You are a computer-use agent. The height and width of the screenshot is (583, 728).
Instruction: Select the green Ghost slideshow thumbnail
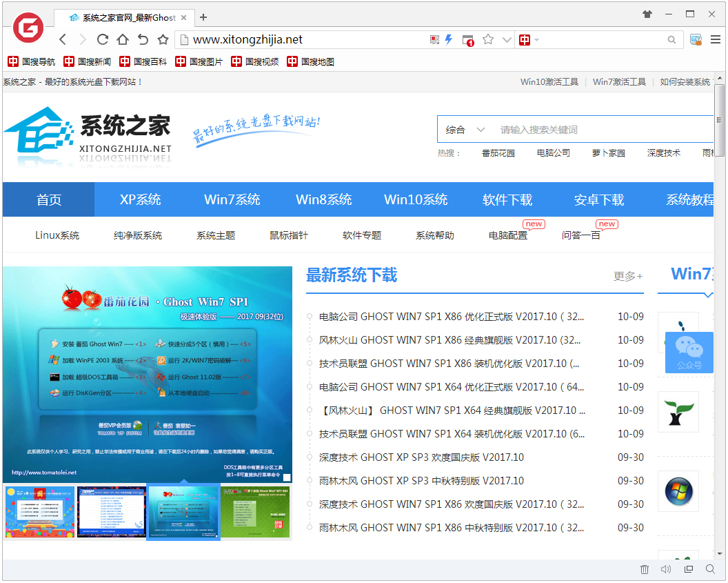(x=255, y=511)
